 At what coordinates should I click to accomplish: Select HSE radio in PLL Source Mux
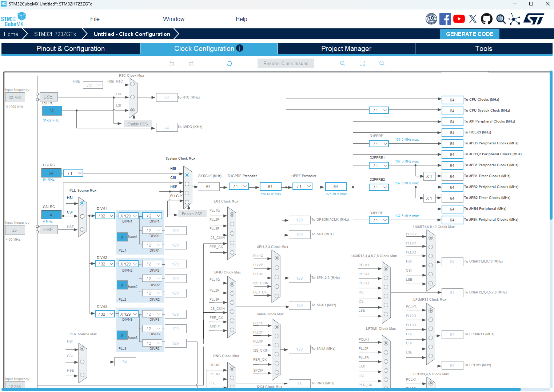[82, 229]
